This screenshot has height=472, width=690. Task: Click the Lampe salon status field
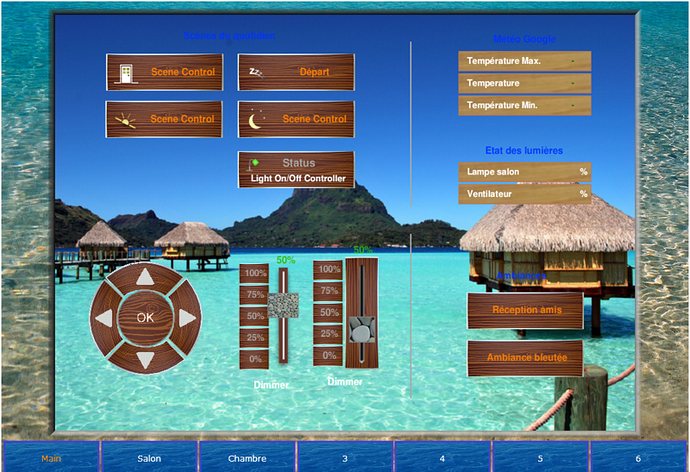coord(525,172)
